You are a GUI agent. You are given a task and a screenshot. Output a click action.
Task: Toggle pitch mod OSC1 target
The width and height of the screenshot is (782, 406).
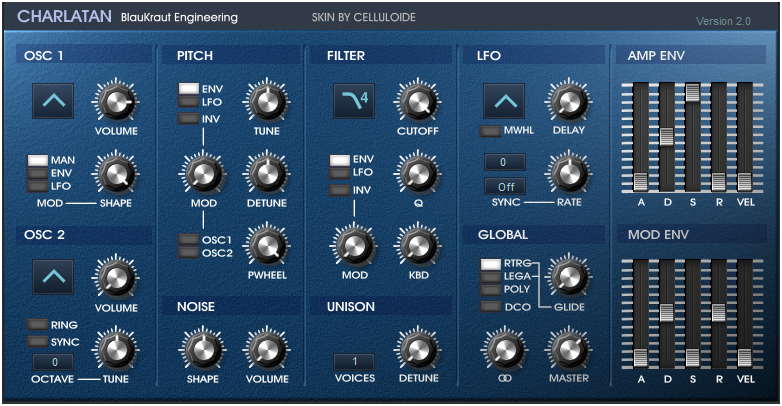pos(189,239)
